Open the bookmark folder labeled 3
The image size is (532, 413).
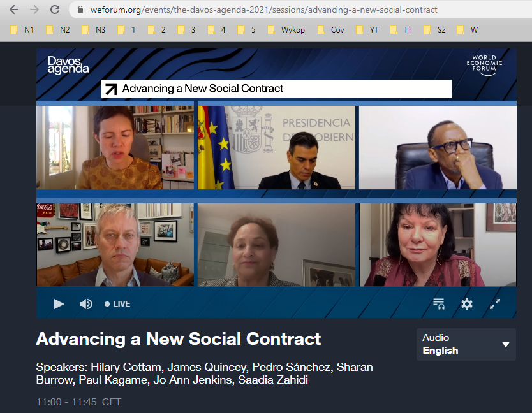tap(186, 30)
